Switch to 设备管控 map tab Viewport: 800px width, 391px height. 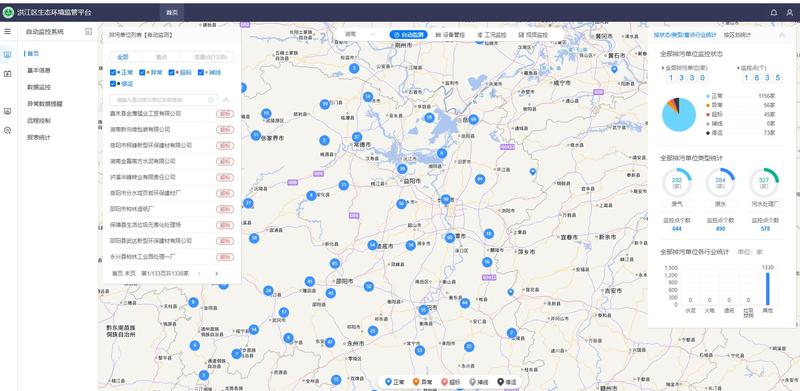pyautogui.click(x=450, y=35)
